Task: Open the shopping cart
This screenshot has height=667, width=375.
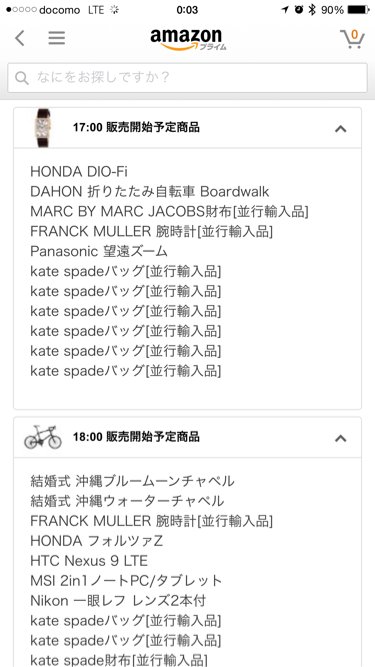Action: pyautogui.click(x=352, y=39)
